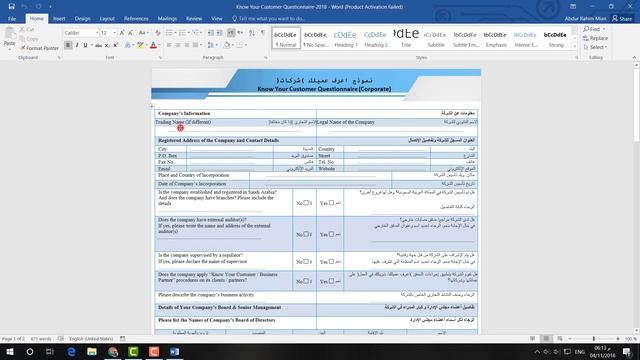Apply strikethrough to text
This screenshot has height=360, width=640.
[x=98, y=45]
